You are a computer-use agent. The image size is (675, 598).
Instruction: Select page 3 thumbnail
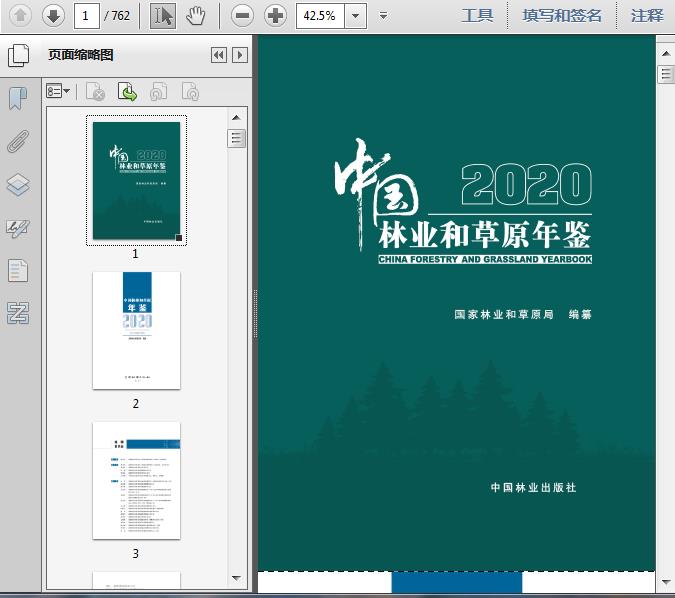(x=136, y=480)
